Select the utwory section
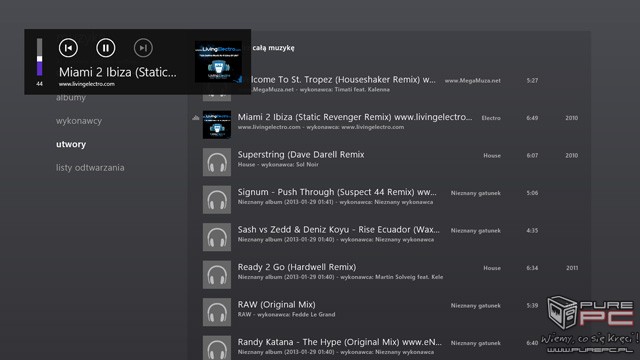640x360 pixels. tap(71, 144)
